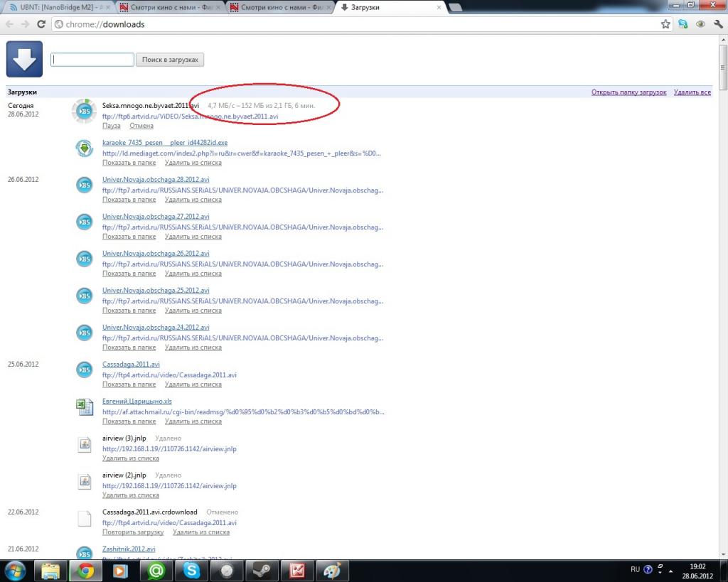728x582 pixels.
Task: Show karaoke_7435_pesen exe in folder
Action: click(x=129, y=163)
